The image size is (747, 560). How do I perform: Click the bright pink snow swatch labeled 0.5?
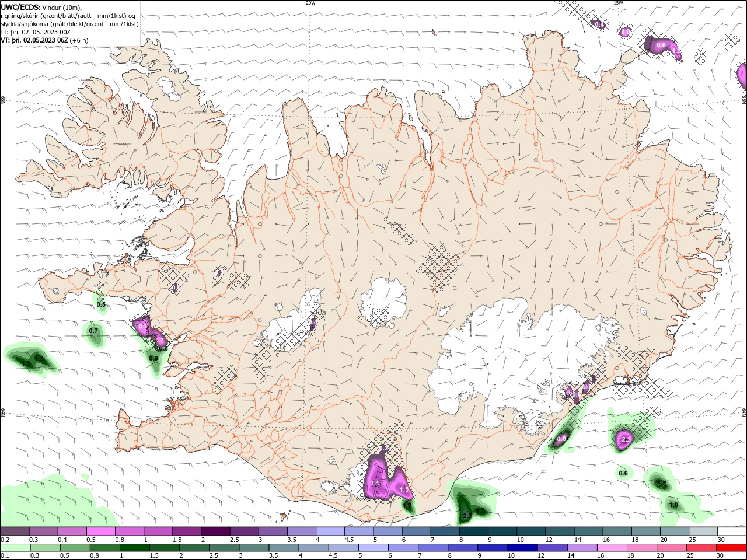[x=100, y=531]
